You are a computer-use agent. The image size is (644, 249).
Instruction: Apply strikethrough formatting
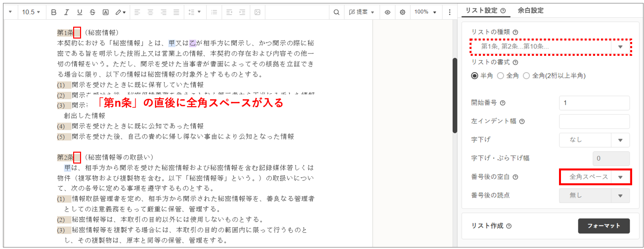tap(92, 12)
